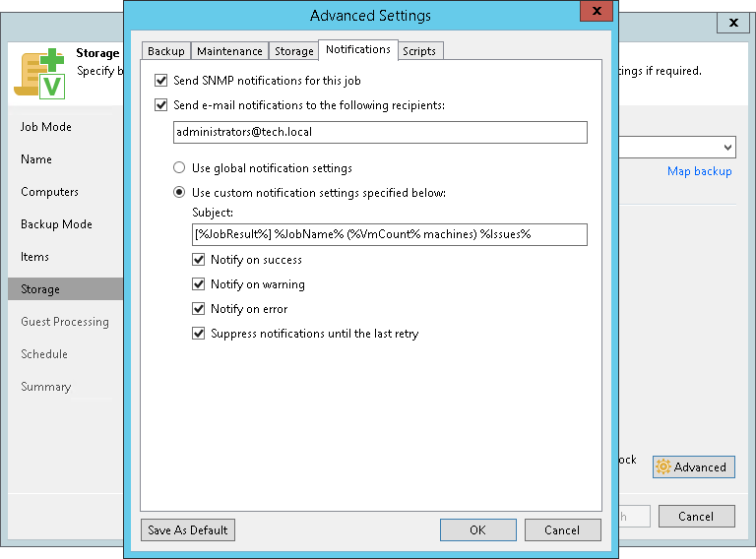Disable Notify on success
The height and width of the screenshot is (559, 756).
199,260
